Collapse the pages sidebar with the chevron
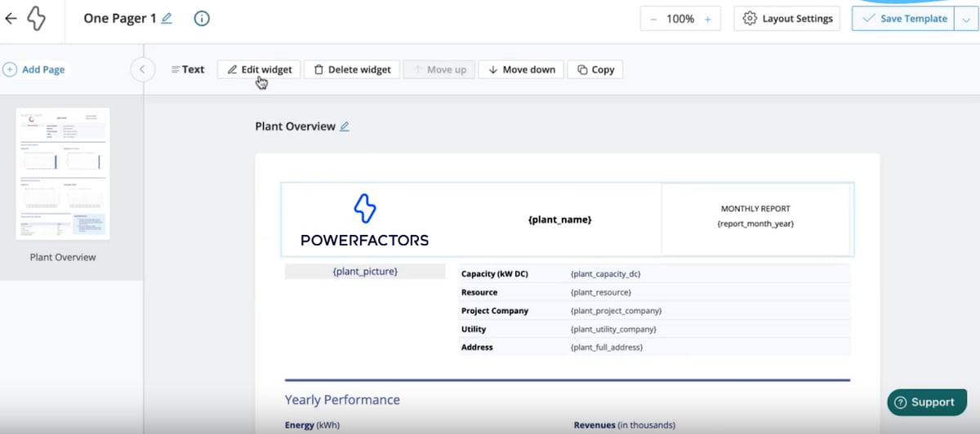980x434 pixels. click(x=142, y=69)
